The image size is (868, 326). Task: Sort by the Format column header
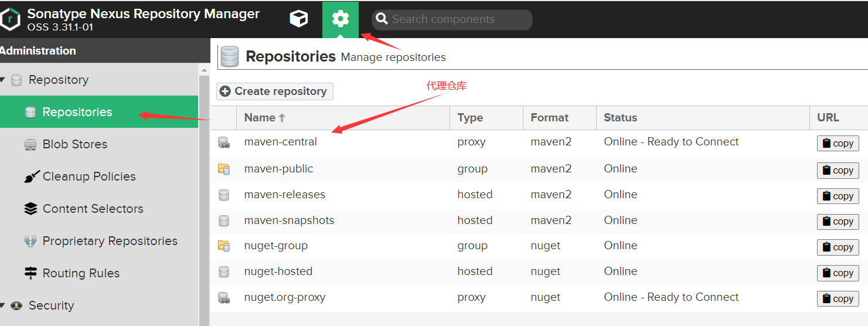pyautogui.click(x=559, y=118)
